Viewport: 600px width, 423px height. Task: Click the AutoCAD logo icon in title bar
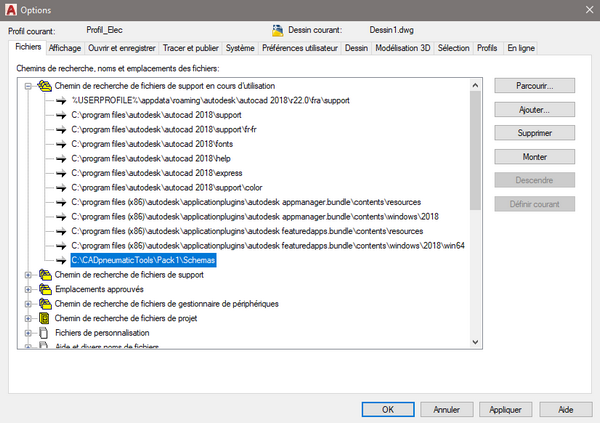(x=11, y=10)
